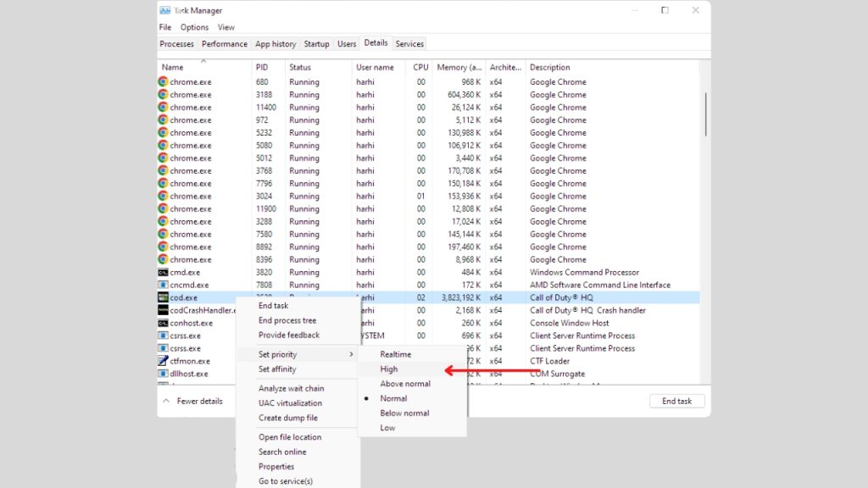Click the Chrome icon for PID 5012
Viewport: 868px width, 488px height.
tap(163, 158)
